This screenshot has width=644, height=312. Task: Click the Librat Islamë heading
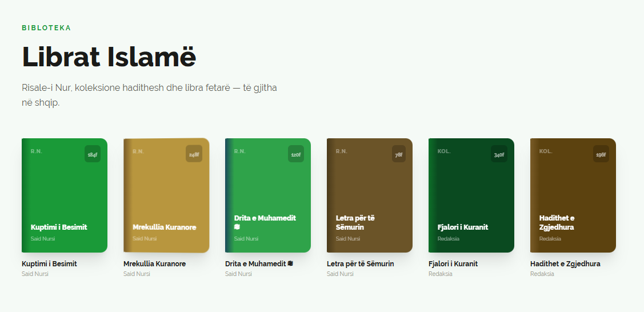coord(109,57)
